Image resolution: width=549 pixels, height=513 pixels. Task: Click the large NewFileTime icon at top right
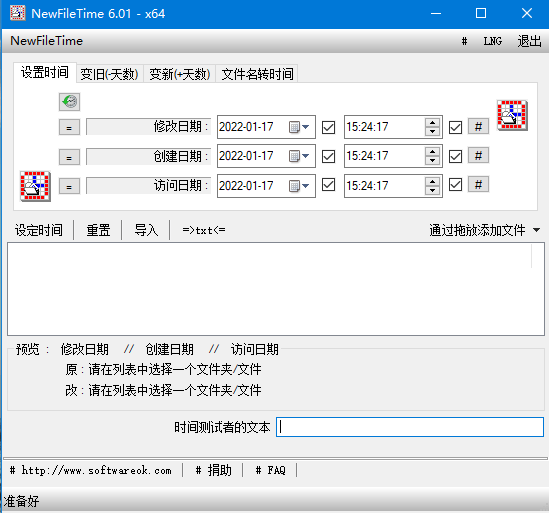(x=512, y=116)
